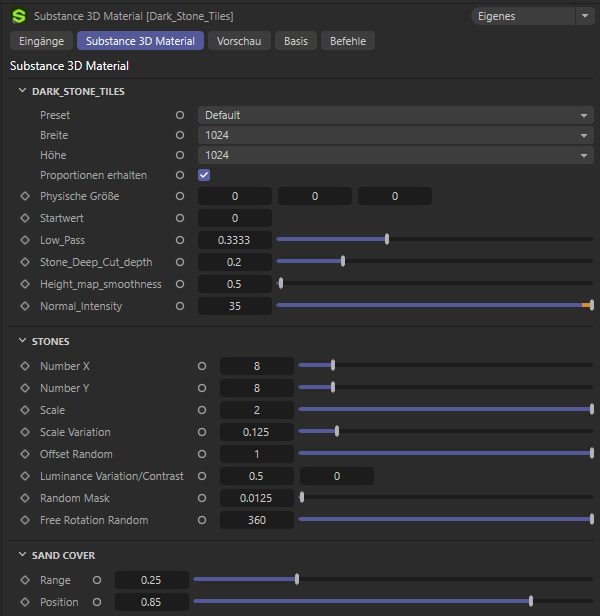The width and height of the screenshot is (600, 616).
Task: Click the Stone_Deep_Cut_depth slider handle
Action: pyautogui.click(x=343, y=261)
